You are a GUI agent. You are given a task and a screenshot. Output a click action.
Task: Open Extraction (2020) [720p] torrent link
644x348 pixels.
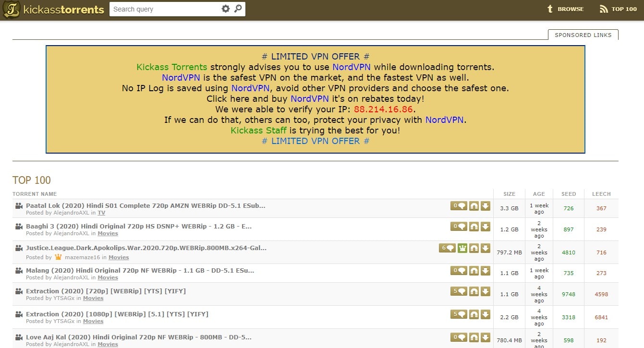(106, 291)
